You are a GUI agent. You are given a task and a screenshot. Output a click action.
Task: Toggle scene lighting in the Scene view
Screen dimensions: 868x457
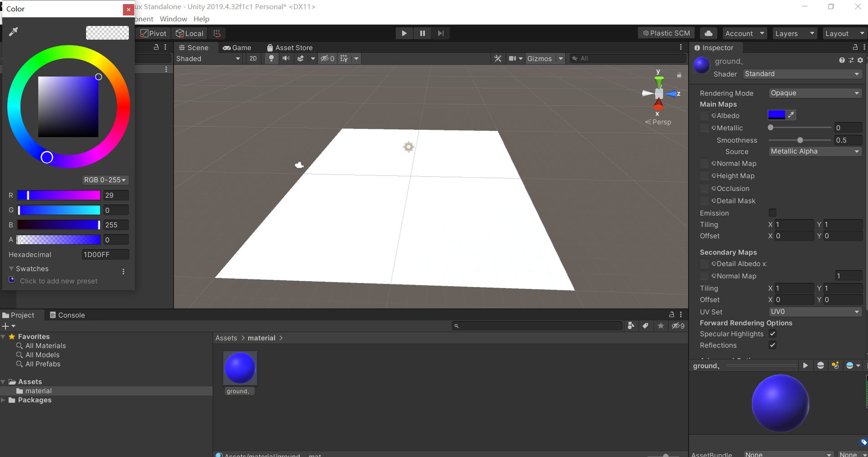click(x=271, y=58)
